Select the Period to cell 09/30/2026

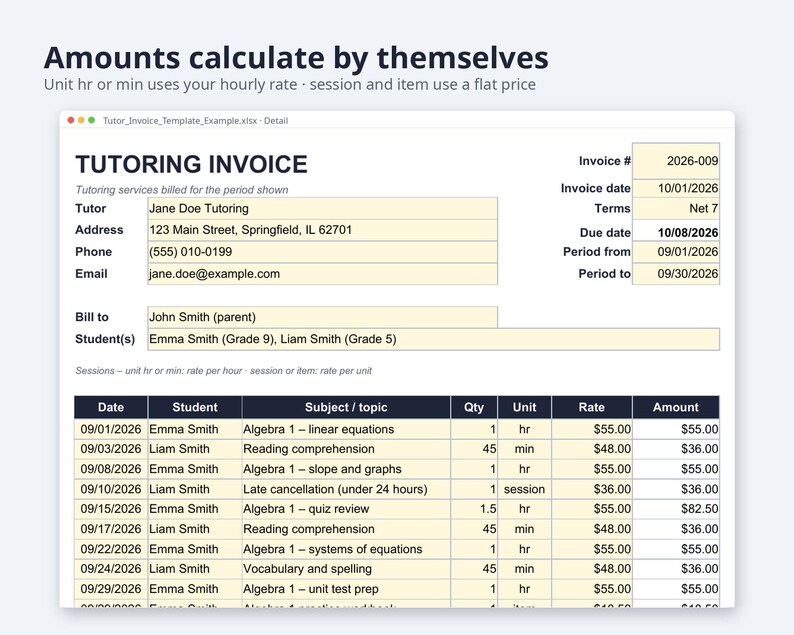coord(676,273)
